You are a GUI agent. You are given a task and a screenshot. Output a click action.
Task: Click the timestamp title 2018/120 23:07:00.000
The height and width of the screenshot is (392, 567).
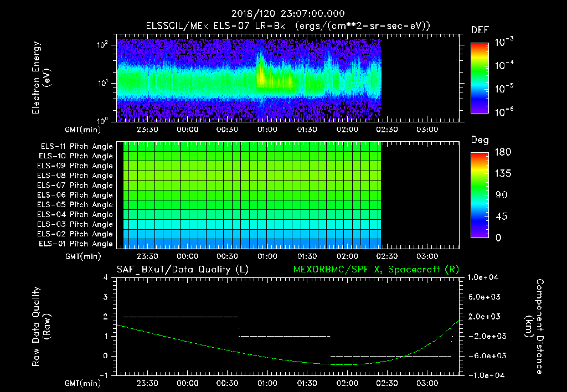(288, 14)
